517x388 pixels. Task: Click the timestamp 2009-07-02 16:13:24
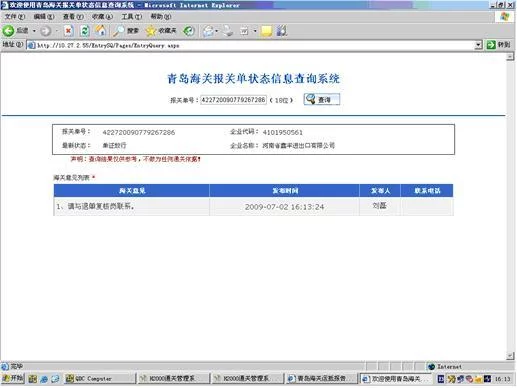point(284,207)
